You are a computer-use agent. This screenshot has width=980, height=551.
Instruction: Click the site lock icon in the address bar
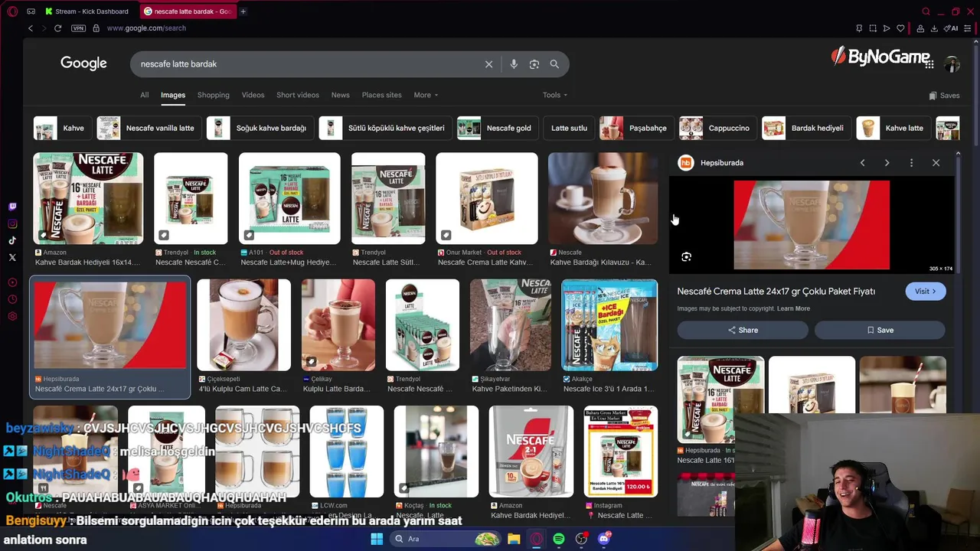[x=96, y=28]
